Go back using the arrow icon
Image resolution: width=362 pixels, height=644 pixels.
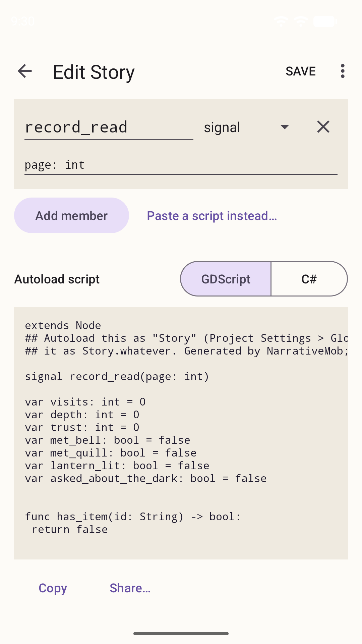25,71
